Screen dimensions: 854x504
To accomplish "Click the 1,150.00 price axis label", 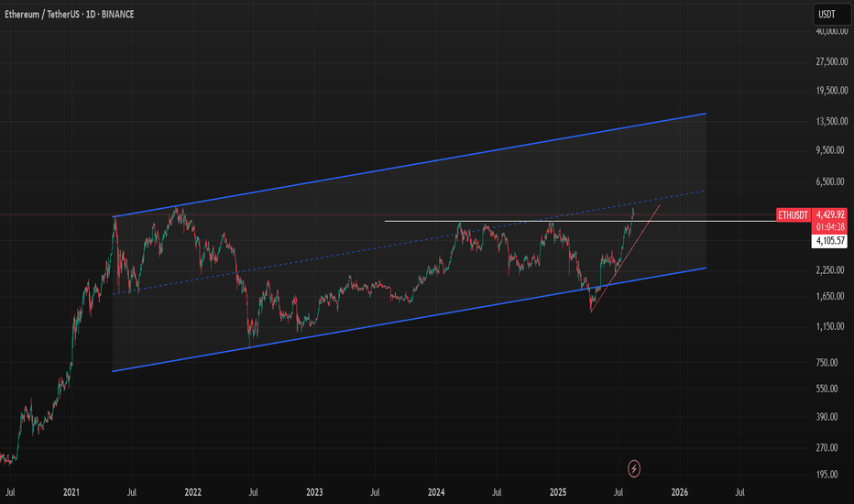I will (x=832, y=326).
